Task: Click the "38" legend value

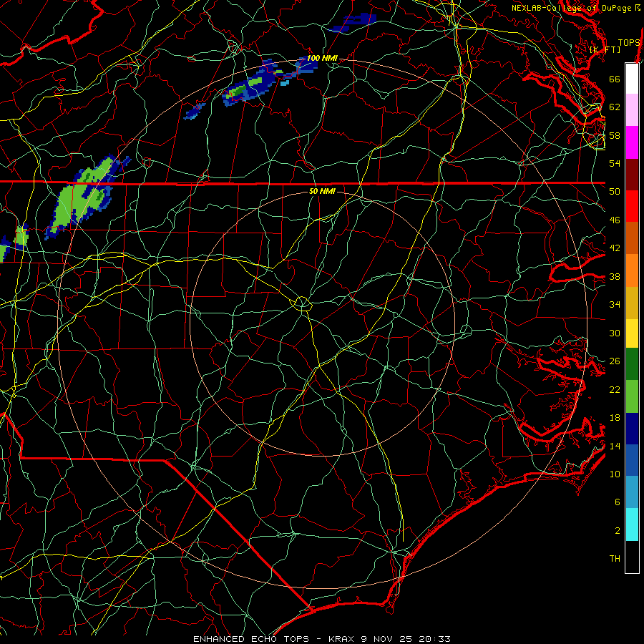Action: (615, 277)
